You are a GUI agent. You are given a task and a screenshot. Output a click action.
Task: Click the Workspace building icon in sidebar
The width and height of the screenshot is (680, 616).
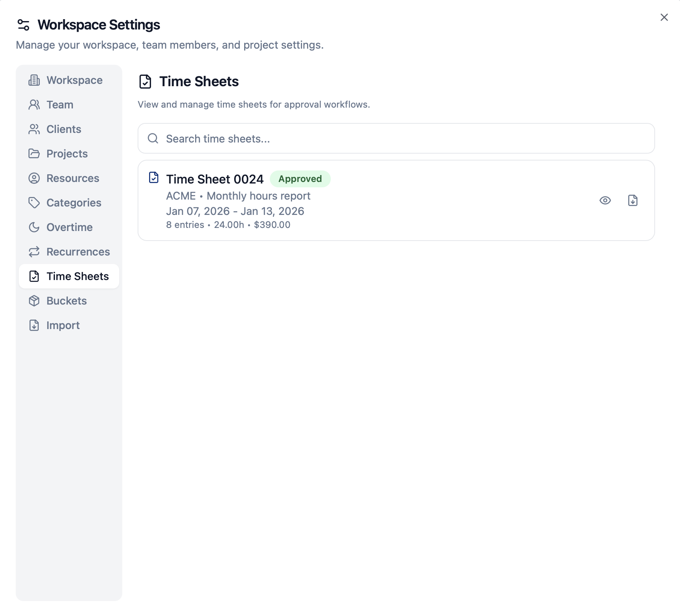click(34, 80)
